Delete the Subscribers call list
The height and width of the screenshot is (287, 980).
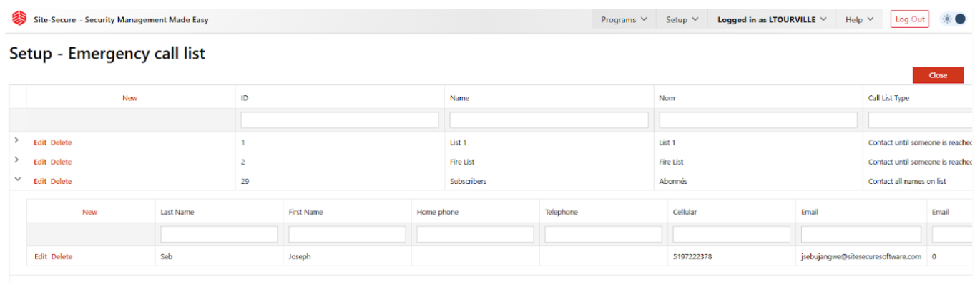[61, 182]
